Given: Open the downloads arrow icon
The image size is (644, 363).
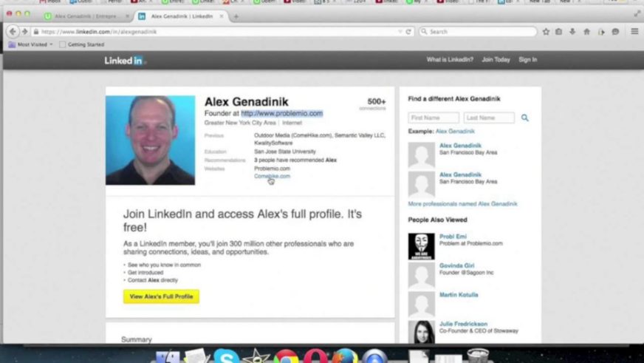Looking at the screenshot, I should point(572,32).
